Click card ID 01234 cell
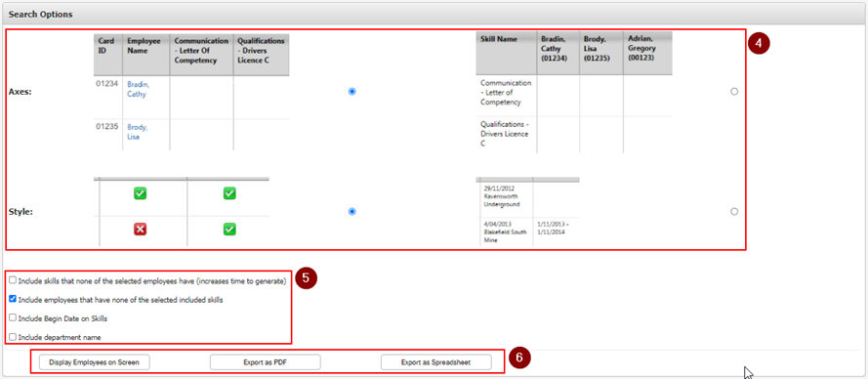The height and width of the screenshot is (379, 868). pos(107,84)
